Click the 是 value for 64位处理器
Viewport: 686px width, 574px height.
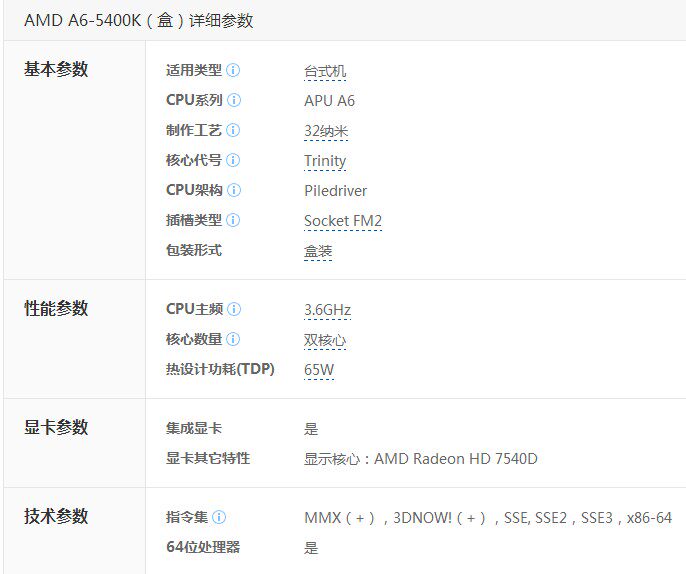tap(311, 548)
